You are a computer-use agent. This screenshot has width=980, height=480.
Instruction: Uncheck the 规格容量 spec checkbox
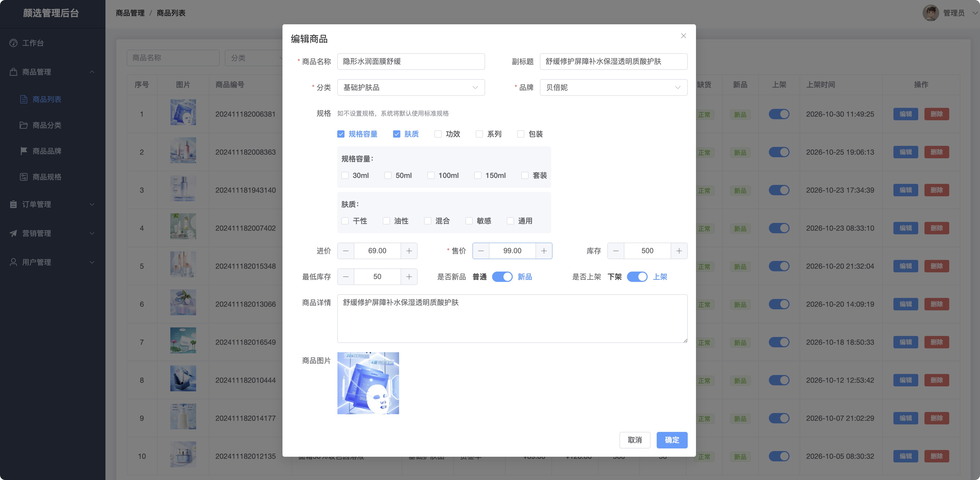click(x=341, y=134)
